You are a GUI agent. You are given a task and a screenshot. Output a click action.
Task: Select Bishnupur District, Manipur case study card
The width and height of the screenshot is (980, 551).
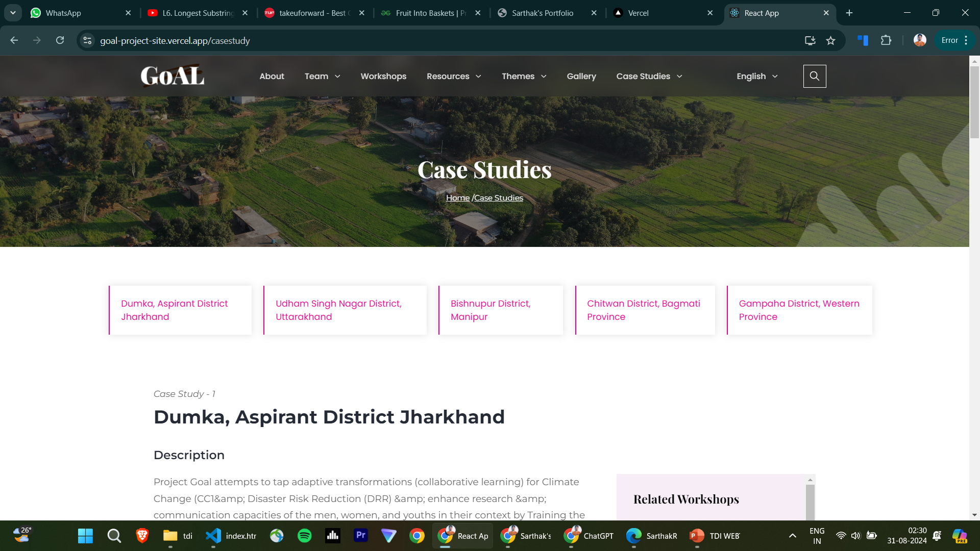[x=501, y=310]
